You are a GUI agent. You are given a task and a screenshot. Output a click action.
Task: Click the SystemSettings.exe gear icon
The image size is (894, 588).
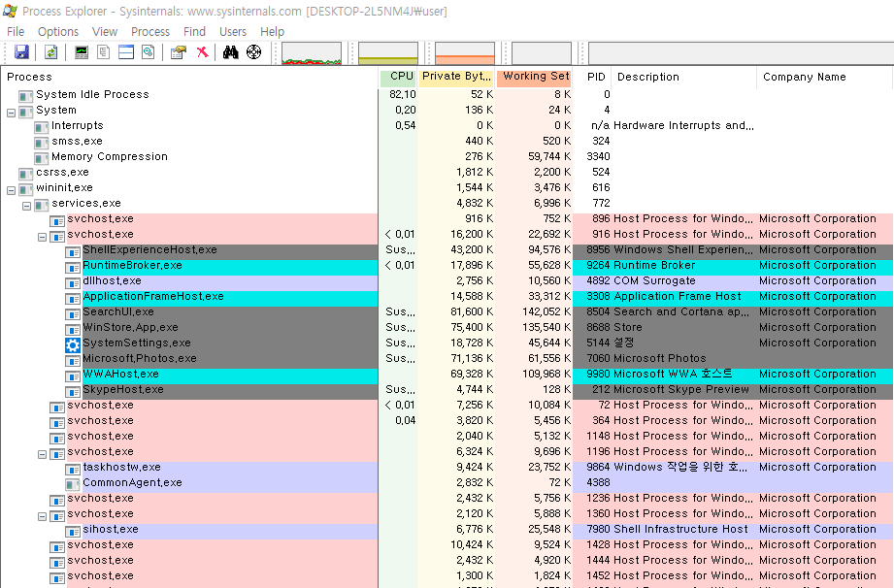(x=73, y=344)
